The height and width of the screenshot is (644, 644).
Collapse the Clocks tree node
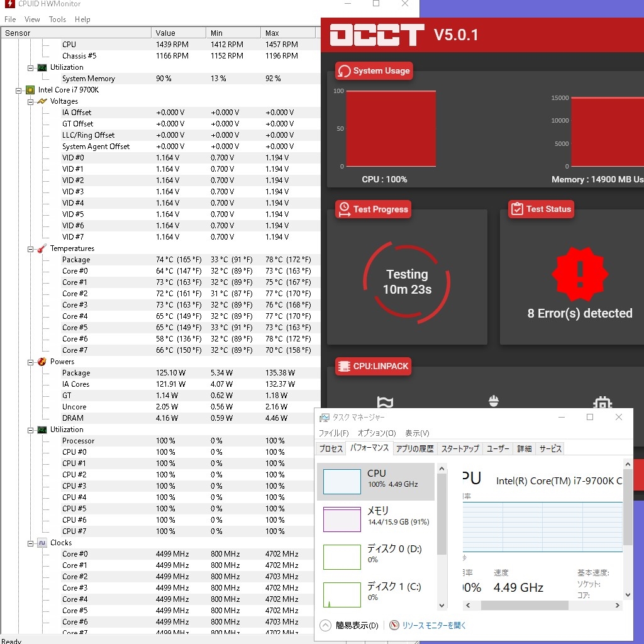(30, 543)
